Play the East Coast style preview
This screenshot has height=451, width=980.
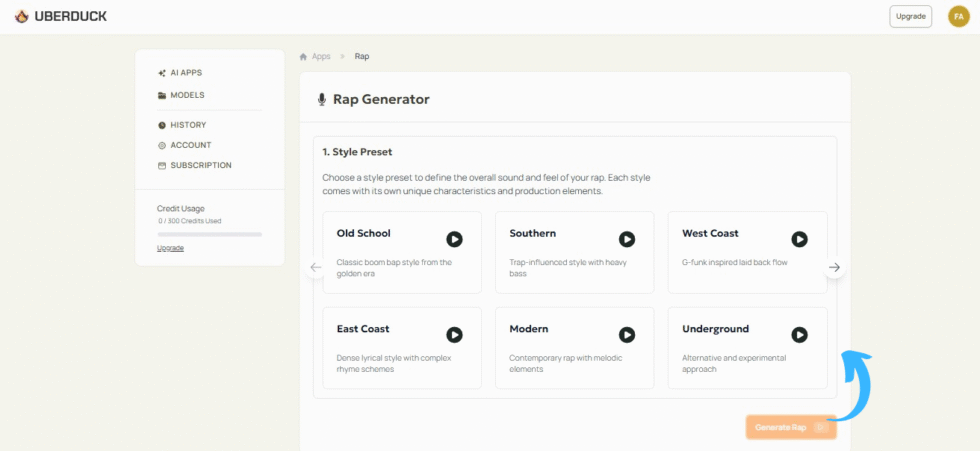[454, 335]
